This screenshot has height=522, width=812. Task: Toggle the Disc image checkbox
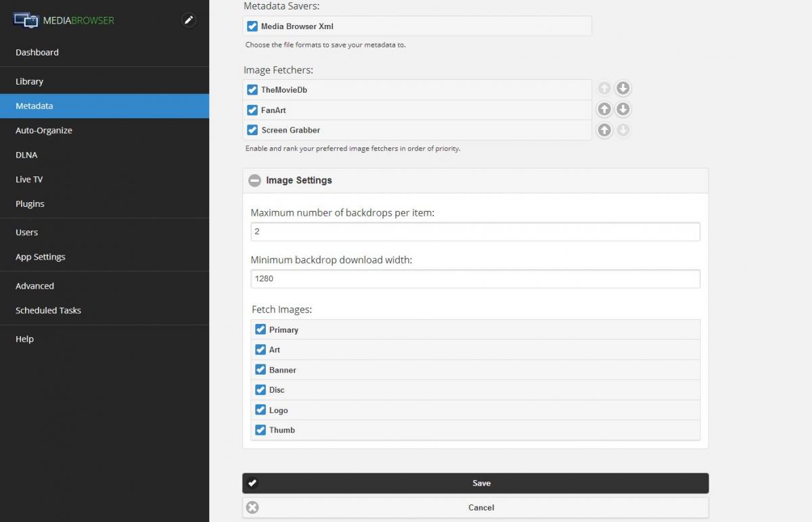pos(261,389)
